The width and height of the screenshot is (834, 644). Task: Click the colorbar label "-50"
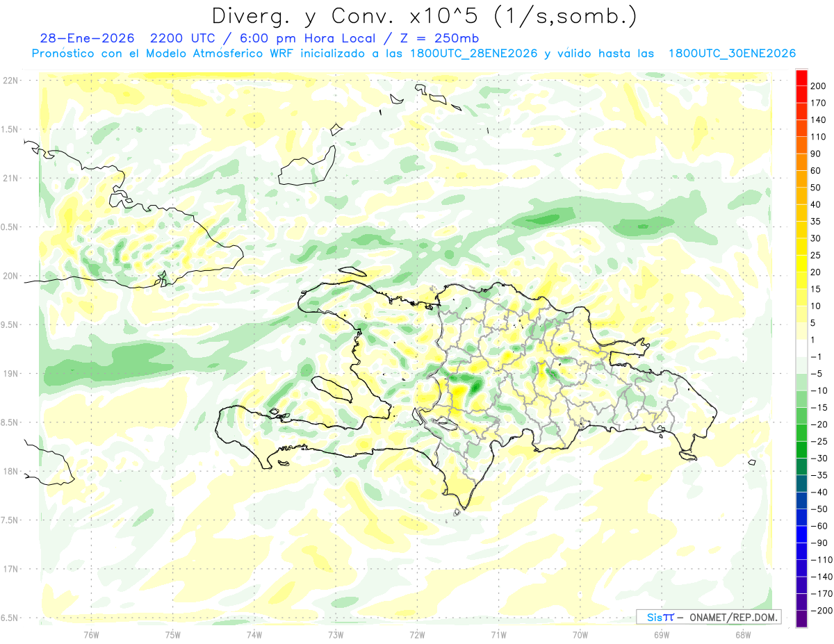820,509
